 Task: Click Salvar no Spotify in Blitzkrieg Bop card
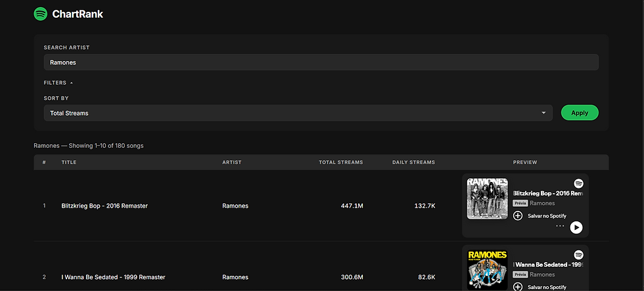pyautogui.click(x=547, y=216)
